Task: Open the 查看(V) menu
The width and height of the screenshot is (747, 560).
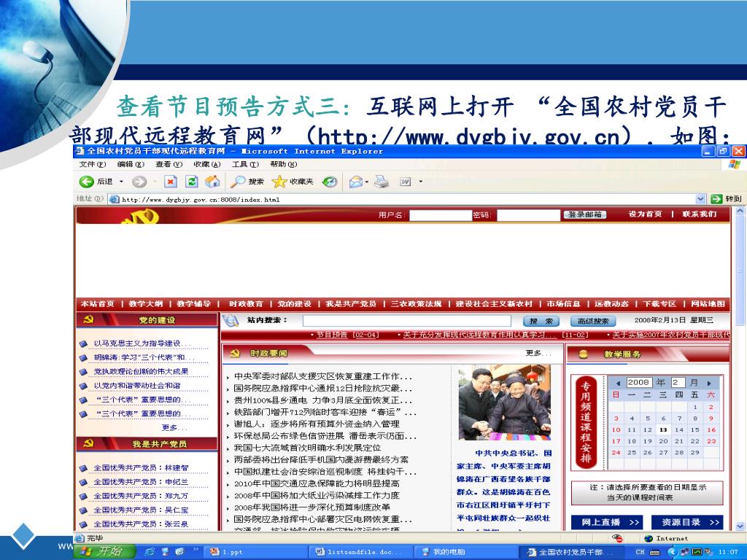Action: coord(169,164)
